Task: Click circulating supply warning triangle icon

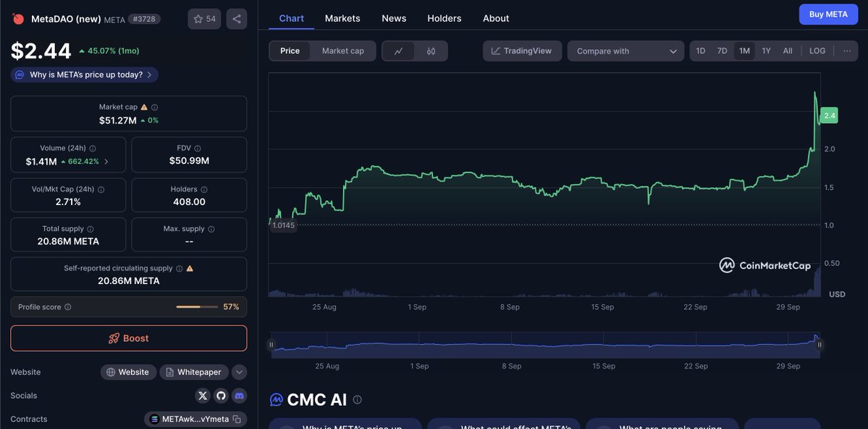Action: (190, 268)
